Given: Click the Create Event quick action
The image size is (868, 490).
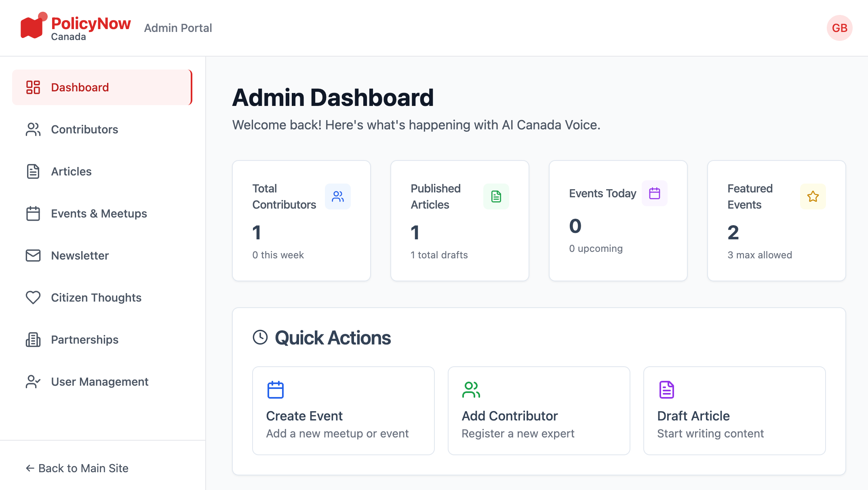Looking at the screenshot, I should (343, 410).
